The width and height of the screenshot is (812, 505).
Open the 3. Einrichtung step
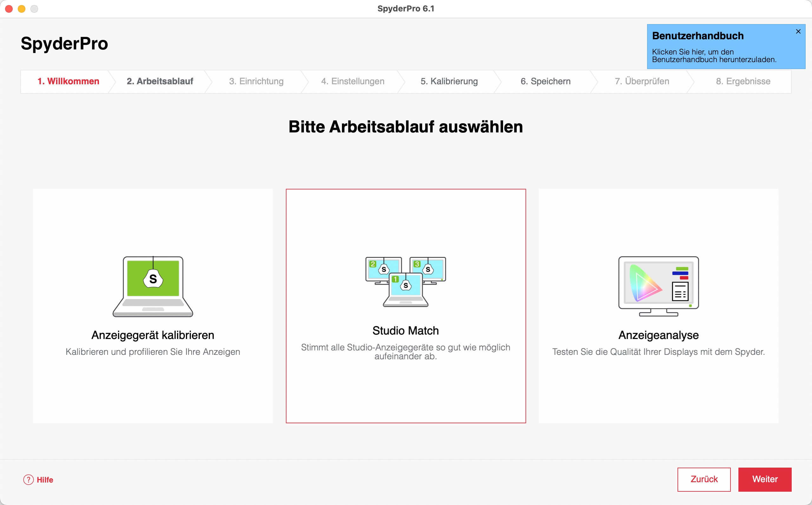coord(256,81)
